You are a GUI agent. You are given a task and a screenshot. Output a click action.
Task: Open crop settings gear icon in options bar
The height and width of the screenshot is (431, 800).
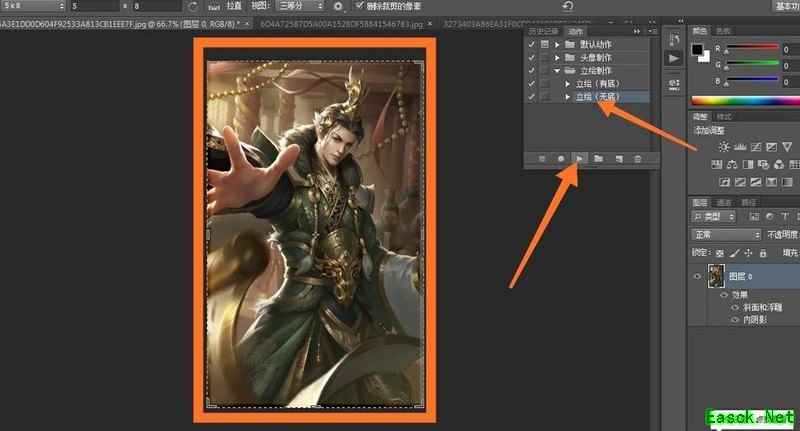337,6
